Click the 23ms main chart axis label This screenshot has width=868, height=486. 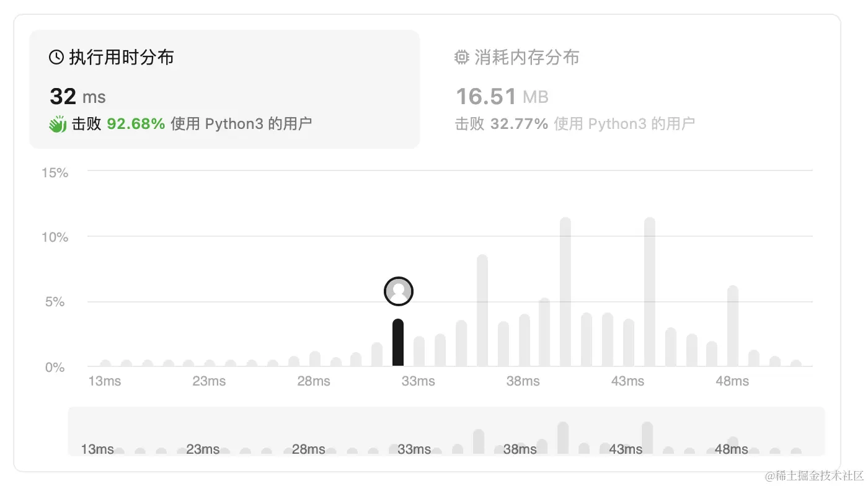pos(209,381)
